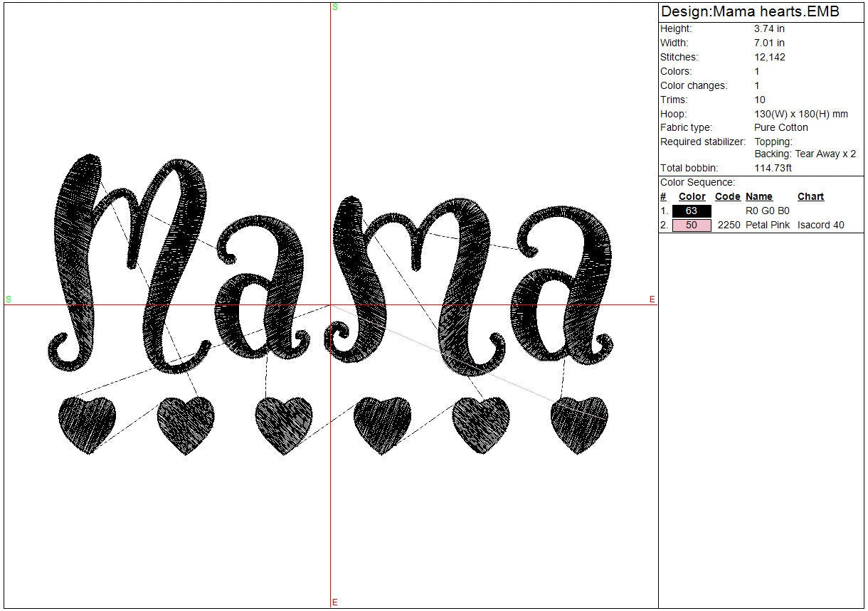Click the total bobbin value 114.73ft

click(773, 169)
